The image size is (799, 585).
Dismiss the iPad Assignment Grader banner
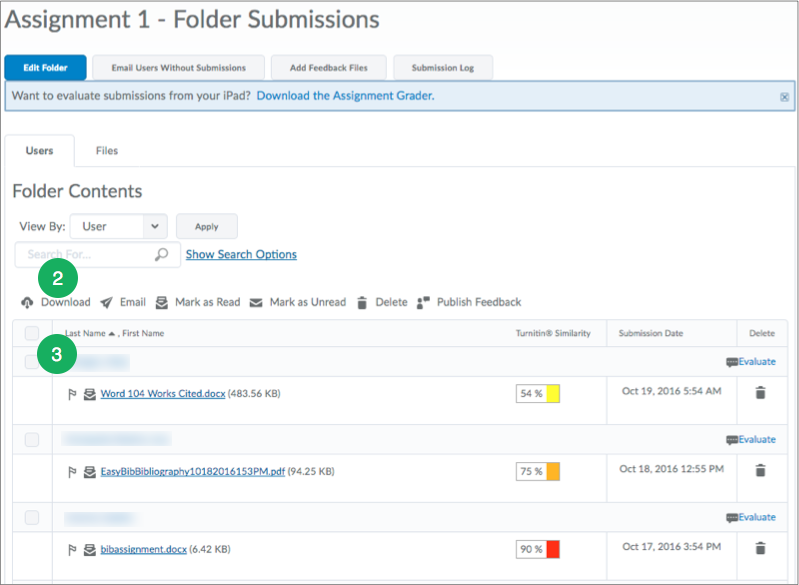tap(784, 97)
